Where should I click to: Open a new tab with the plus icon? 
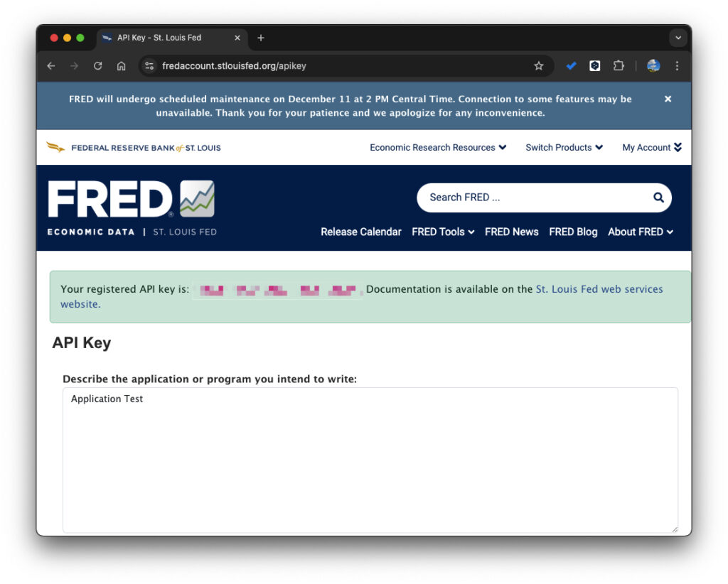point(261,38)
